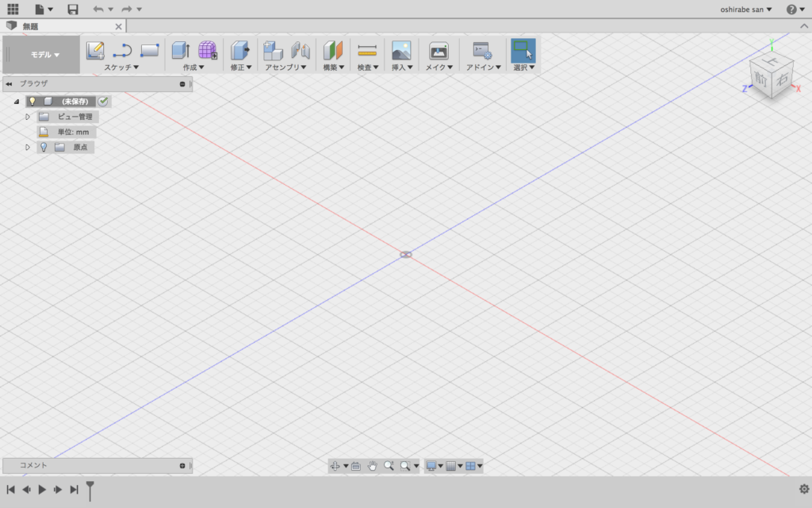This screenshot has height=508, width=812.
Task: Open the 修正 menu
Action: 241,67
